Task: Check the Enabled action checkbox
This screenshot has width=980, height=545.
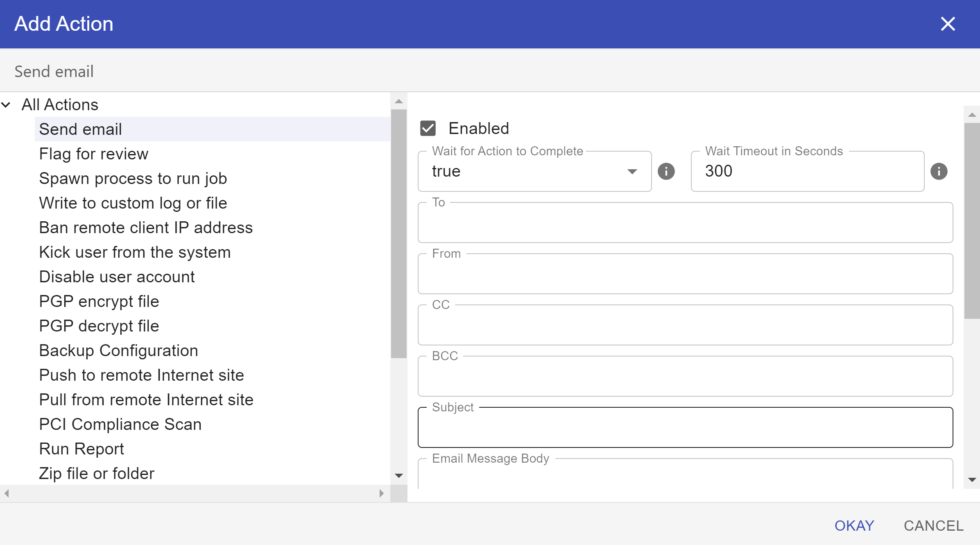Action: pyautogui.click(x=428, y=127)
